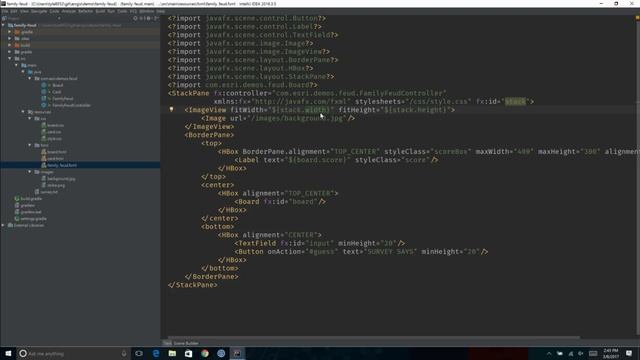Viewport: 640px width, 360px height.
Task: Click the Cortana search box
Action: 73,353
